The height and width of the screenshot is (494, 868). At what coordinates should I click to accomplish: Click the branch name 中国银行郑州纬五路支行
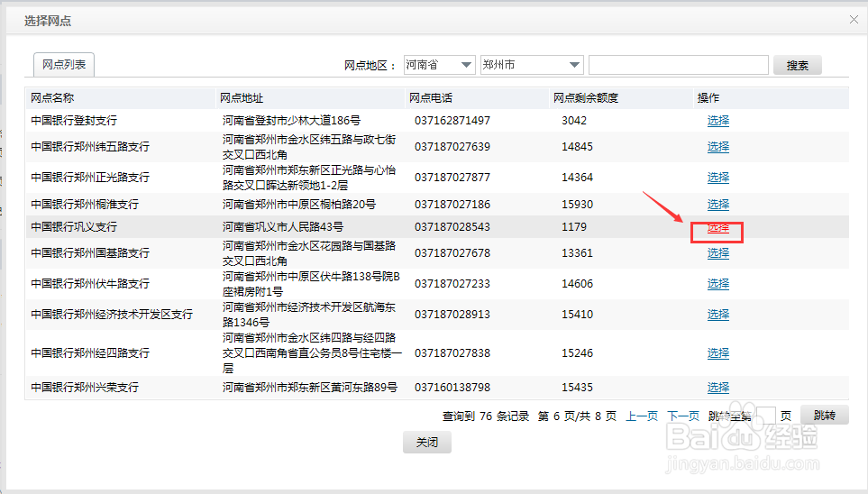(90, 146)
